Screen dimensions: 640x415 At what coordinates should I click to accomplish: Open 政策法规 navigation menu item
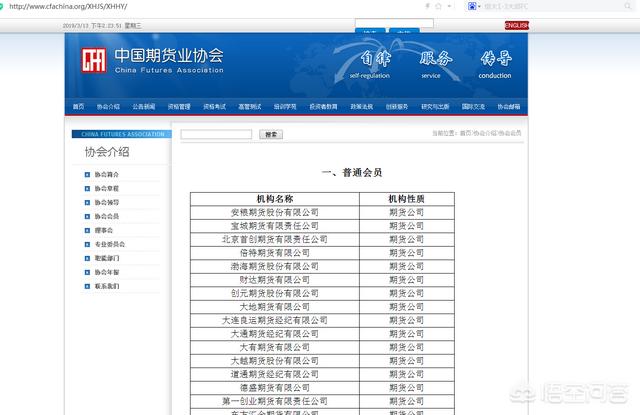362,107
